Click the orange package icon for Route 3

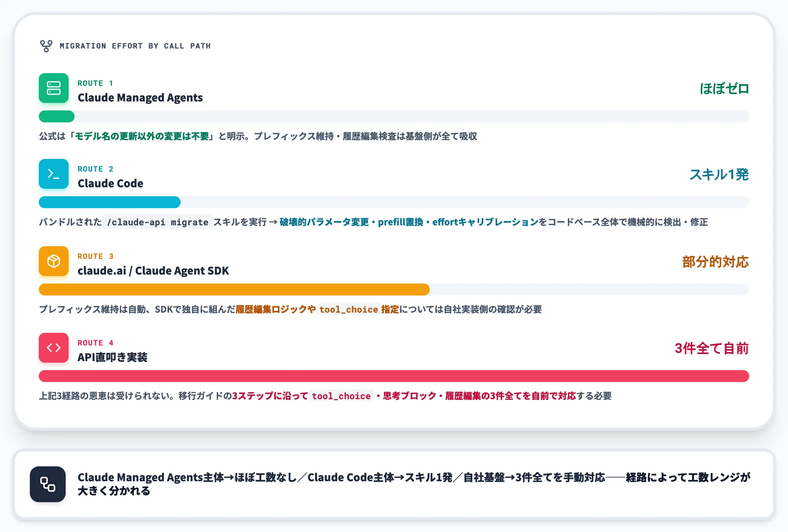point(54,261)
